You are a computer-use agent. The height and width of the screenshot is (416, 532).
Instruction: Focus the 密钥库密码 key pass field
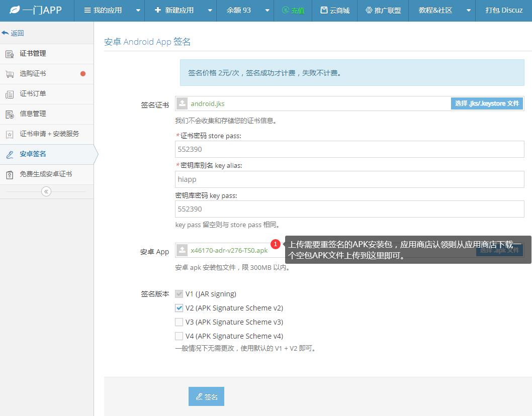[349, 209]
